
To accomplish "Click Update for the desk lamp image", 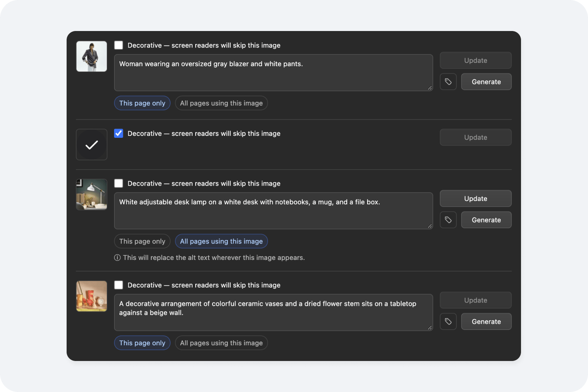I will coord(475,199).
